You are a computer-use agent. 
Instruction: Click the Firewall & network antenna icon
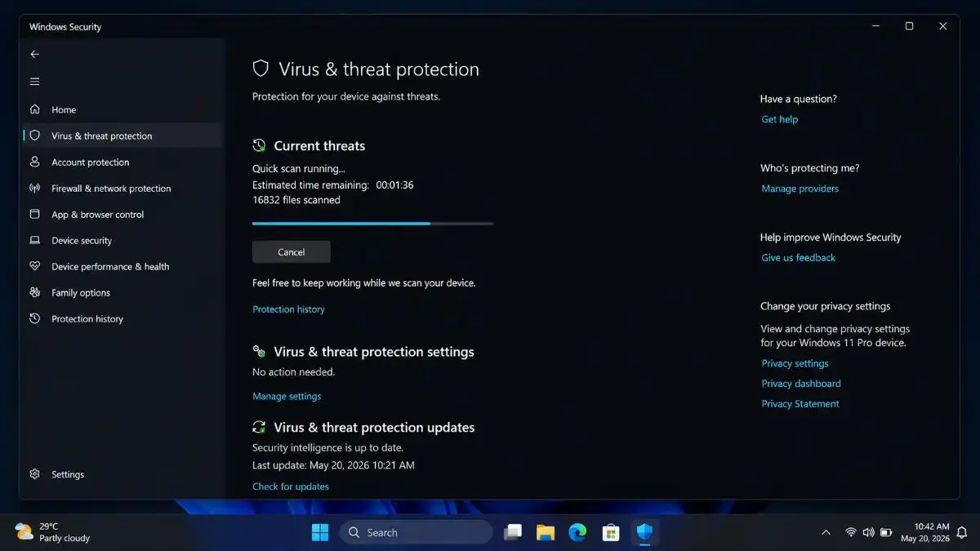(34, 188)
